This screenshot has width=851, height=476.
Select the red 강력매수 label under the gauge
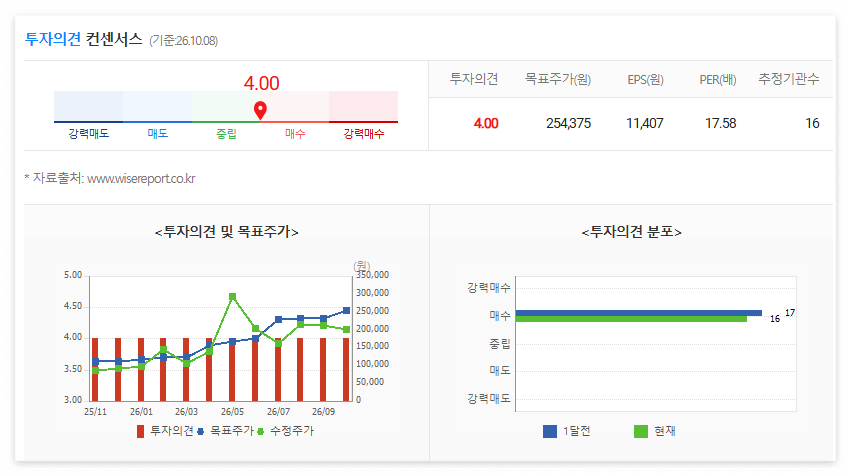pos(364,134)
